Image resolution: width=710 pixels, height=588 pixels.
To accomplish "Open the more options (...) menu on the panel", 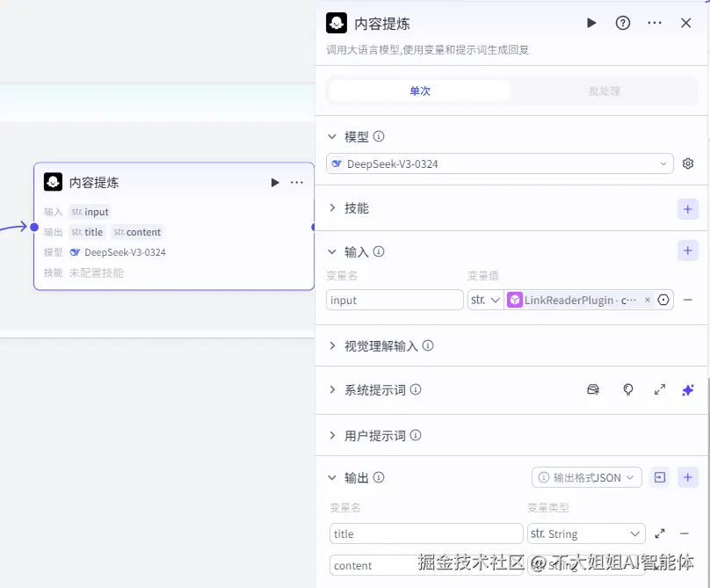I will tap(655, 23).
